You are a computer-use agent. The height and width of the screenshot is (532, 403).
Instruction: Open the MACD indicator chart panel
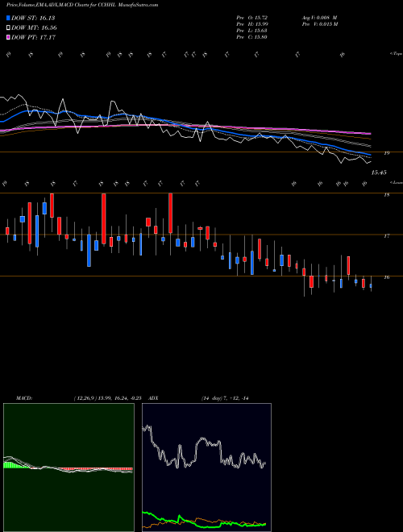(x=69, y=468)
